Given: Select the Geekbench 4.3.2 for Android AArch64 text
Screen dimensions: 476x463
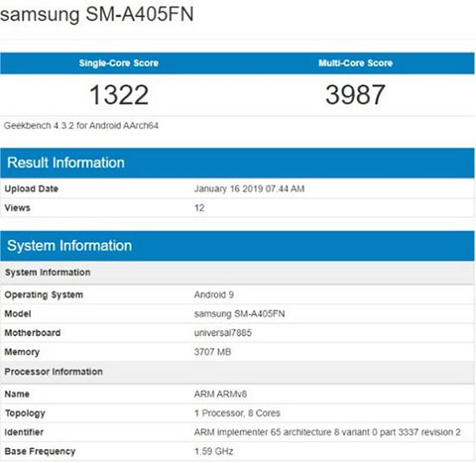Looking at the screenshot, I should 81,126.
